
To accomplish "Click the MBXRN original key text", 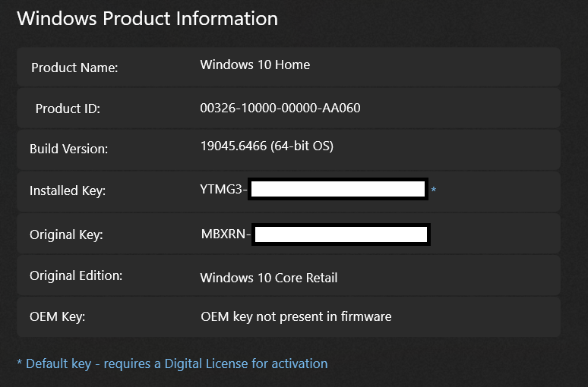I will pos(226,234).
